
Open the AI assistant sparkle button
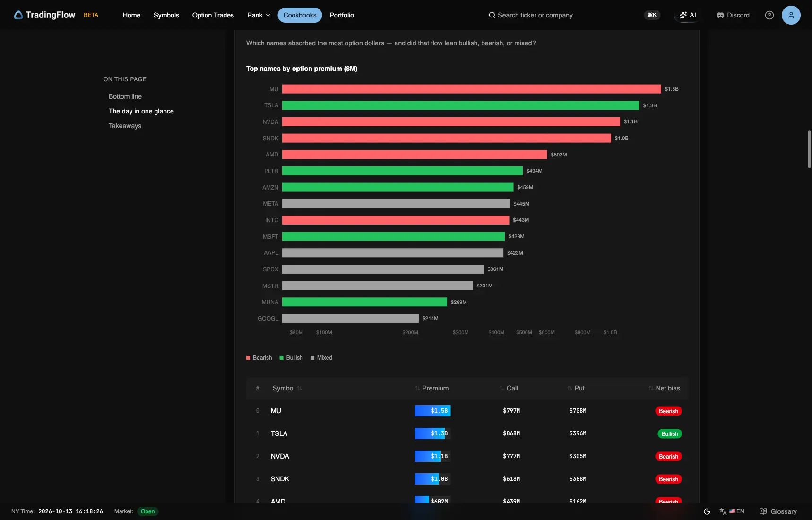pos(688,15)
